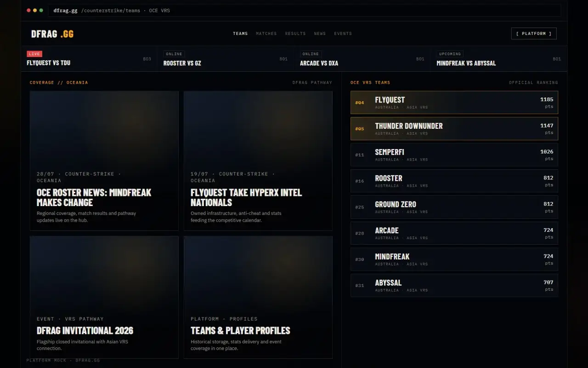Open the GROUND ZERO team row
Image resolution: width=588 pixels, height=368 pixels.
tap(454, 207)
